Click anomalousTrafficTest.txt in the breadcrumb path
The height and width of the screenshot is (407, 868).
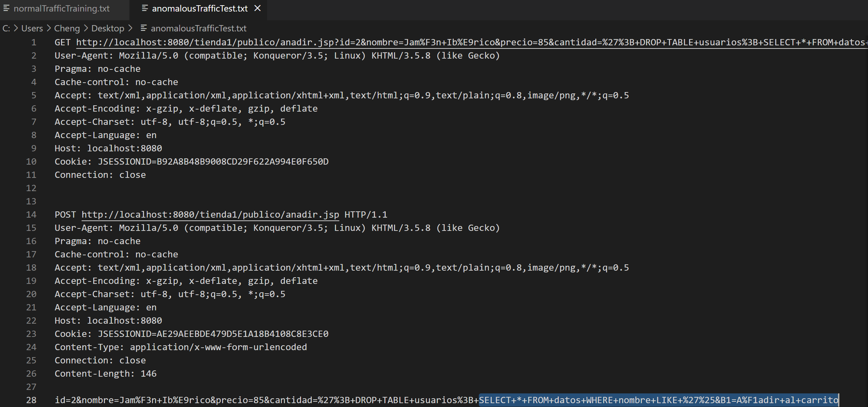pos(198,28)
